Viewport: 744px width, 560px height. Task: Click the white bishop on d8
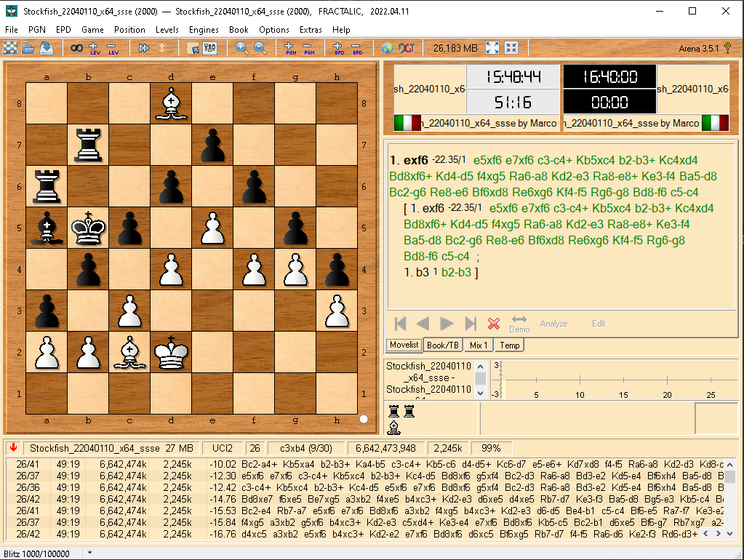pos(172,103)
